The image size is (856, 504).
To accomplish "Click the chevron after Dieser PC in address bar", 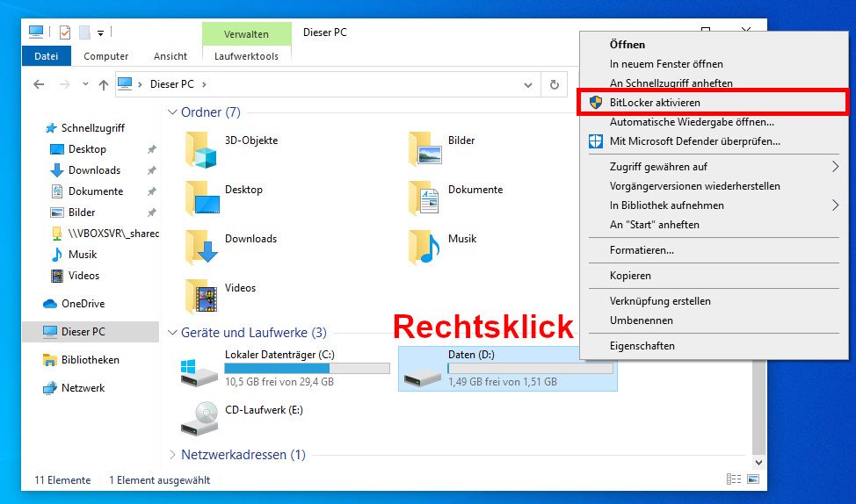I will click(204, 84).
